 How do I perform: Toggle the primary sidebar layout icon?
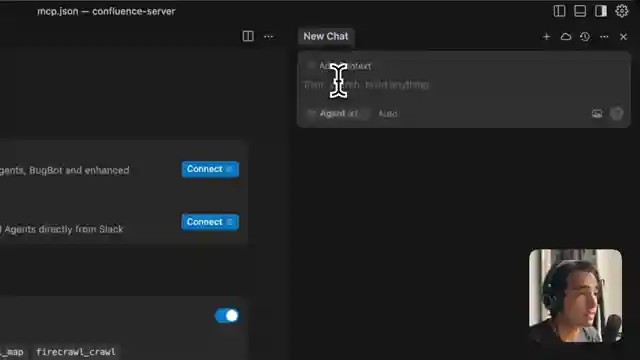click(559, 11)
